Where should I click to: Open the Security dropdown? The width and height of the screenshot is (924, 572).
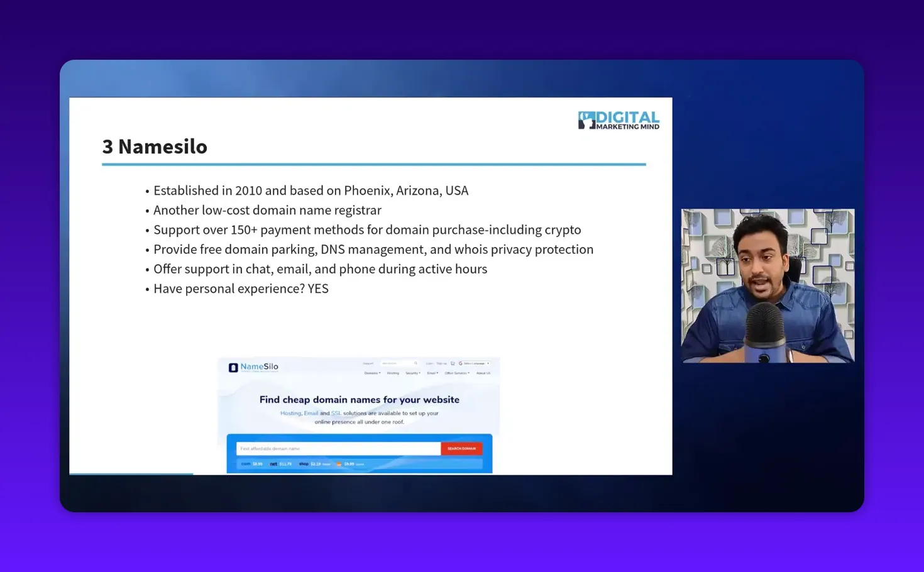412,373
